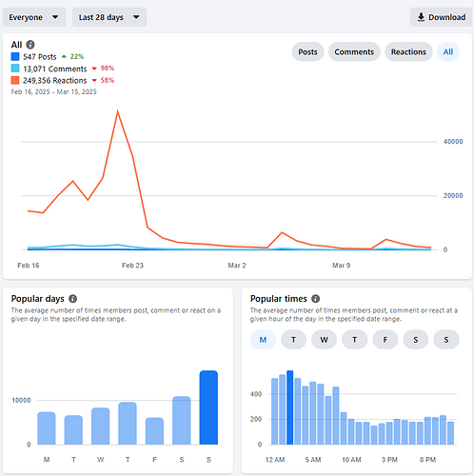Click the green Posts increase arrow
The image size is (474, 476).
tap(64, 57)
